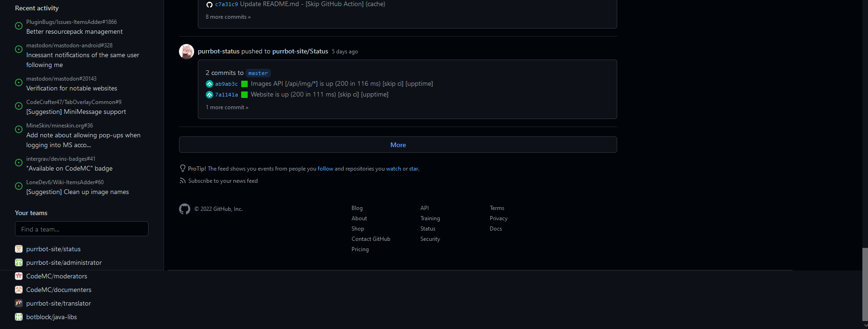Screen dimensions: 868x329
Task: Click the purrbot-site/administrator team avatar
Action: pos(19,262)
